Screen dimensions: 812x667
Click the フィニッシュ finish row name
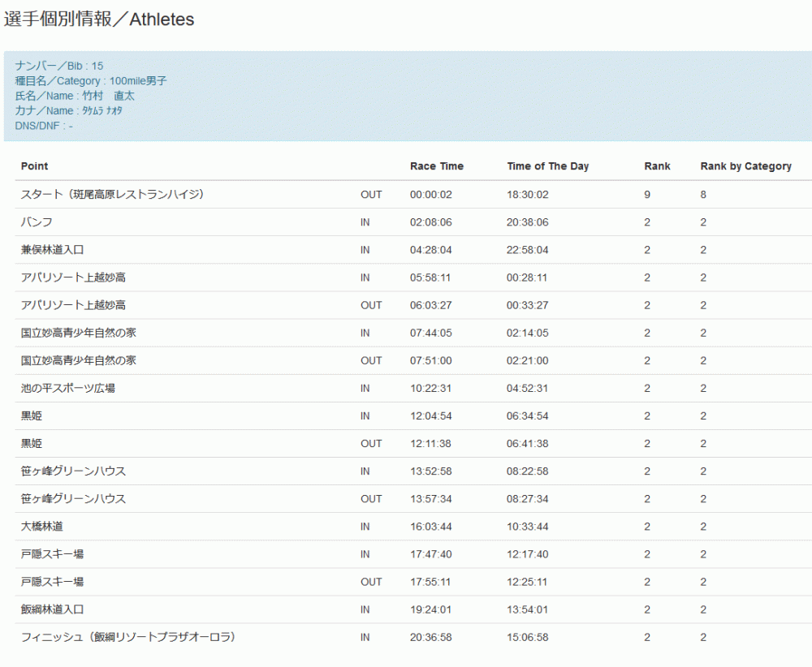128,637
